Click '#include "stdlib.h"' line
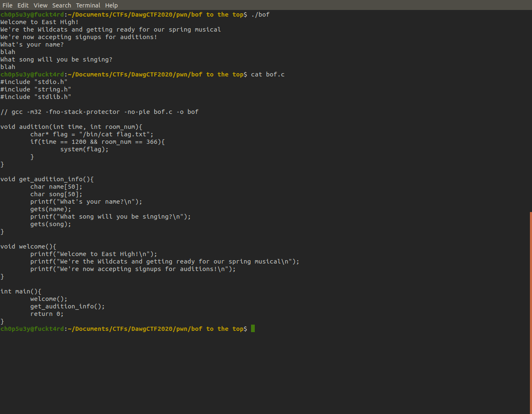The image size is (532, 414). 36,97
